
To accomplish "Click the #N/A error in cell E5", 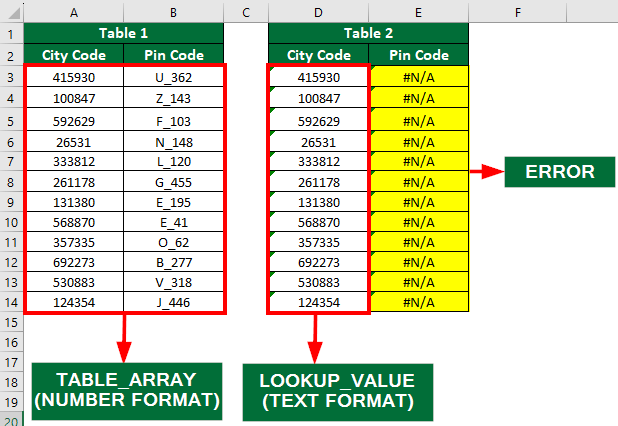I will [x=419, y=121].
